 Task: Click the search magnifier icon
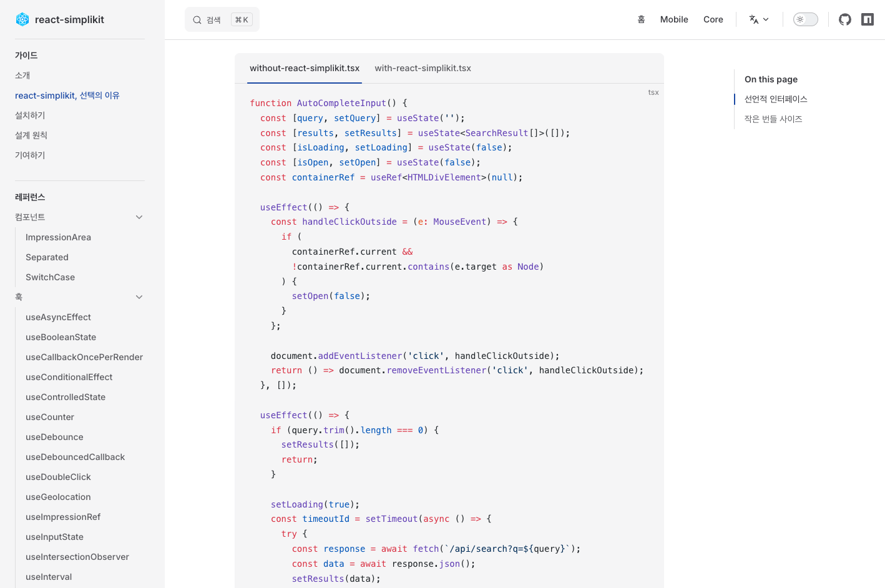pos(197,20)
